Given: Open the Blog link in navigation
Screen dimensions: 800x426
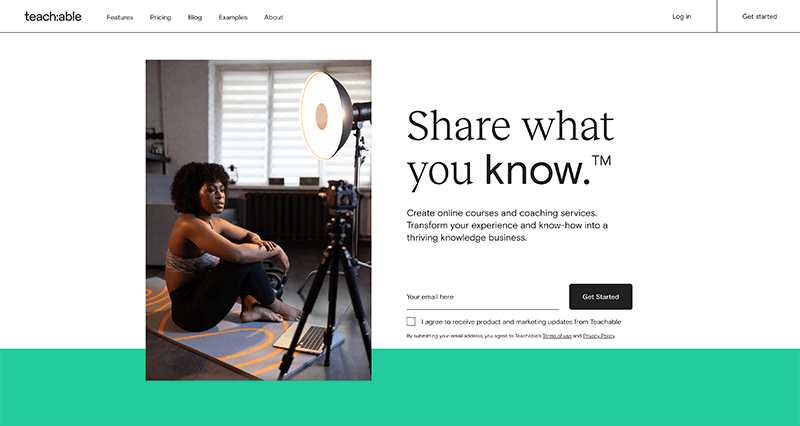Looking at the screenshot, I should 195,17.
